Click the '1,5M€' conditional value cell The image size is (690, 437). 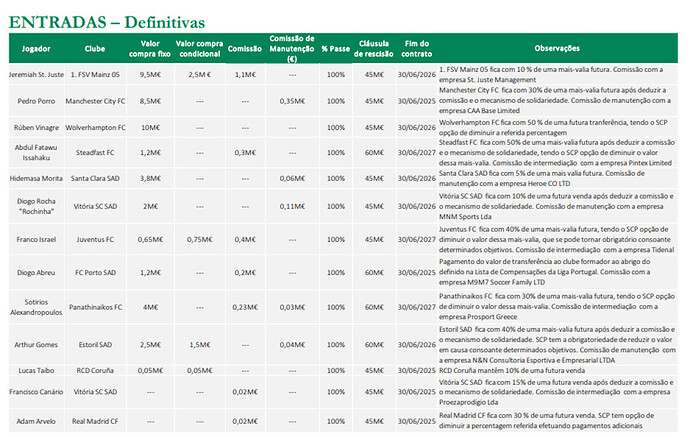coord(200,345)
